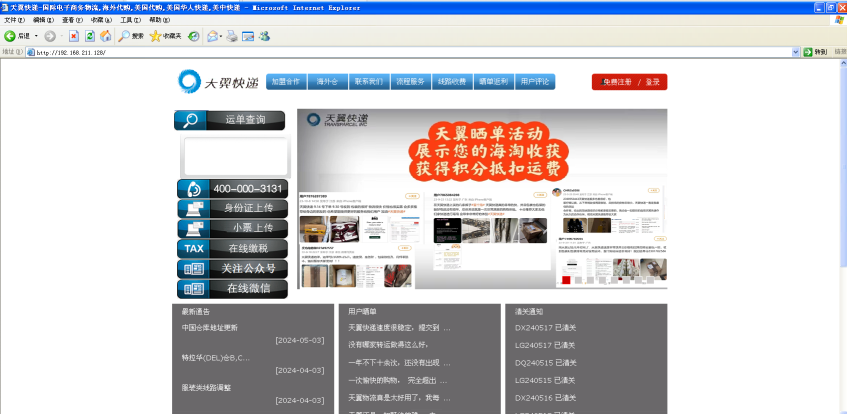Click the TAX icon beside 在线缴税

193,249
